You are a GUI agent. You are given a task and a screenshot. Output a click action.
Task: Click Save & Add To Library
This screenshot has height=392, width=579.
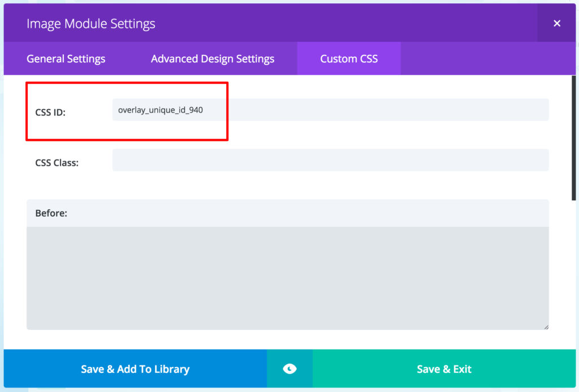[135, 368]
